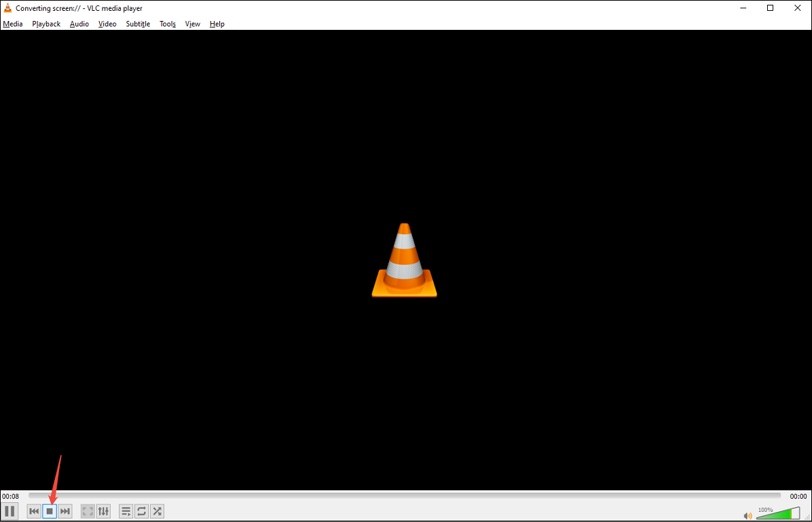Show the playlist view
Viewport: 812px width, 522px height.
(126, 511)
